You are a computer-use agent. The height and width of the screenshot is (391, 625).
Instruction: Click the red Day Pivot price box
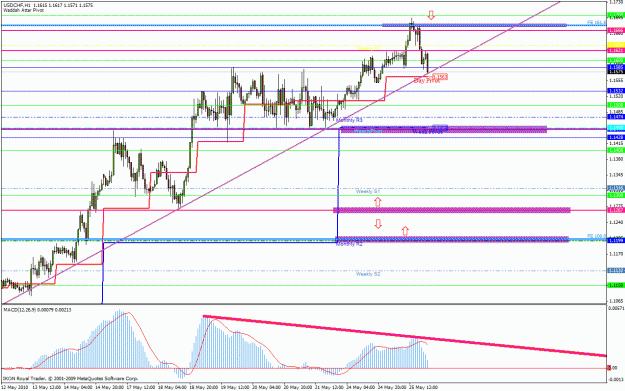pos(440,77)
